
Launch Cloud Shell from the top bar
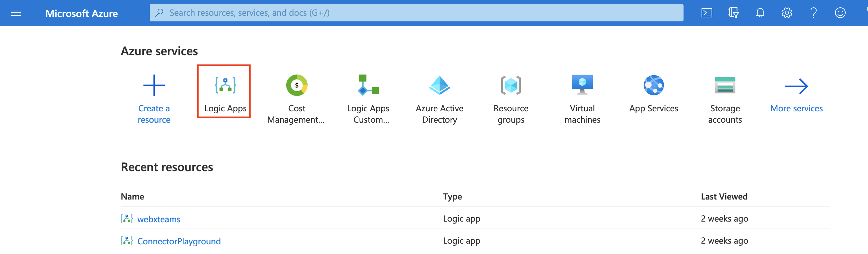pyautogui.click(x=707, y=13)
